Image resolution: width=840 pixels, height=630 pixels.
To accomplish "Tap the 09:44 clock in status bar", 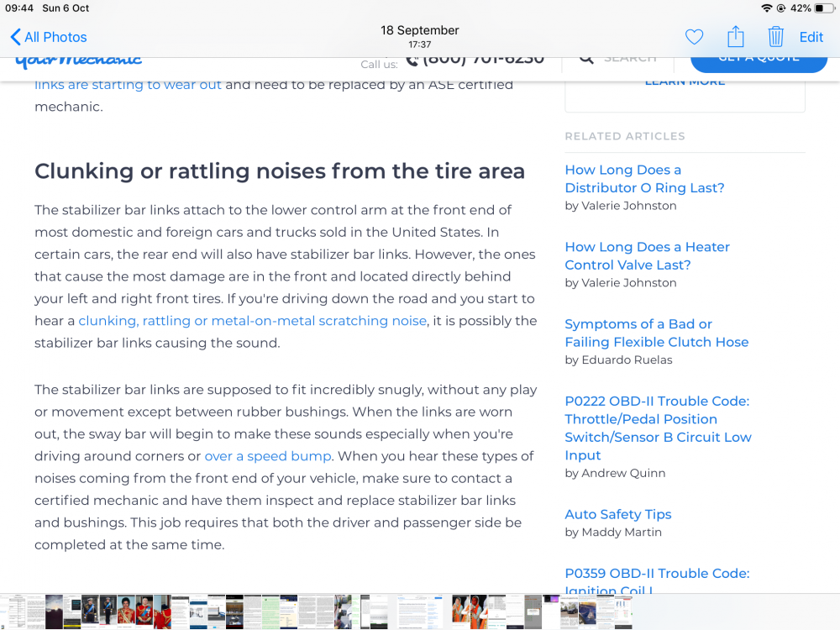I will tap(19, 8).
